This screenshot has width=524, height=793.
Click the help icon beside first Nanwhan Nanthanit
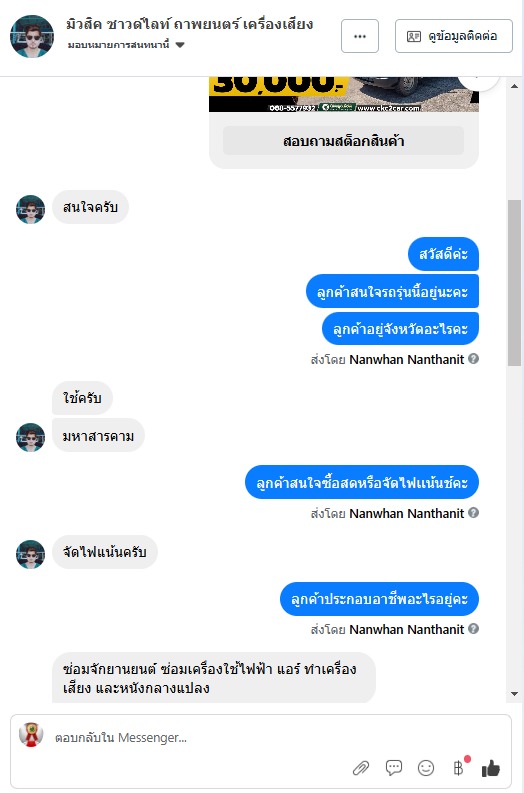click(473, 359)
